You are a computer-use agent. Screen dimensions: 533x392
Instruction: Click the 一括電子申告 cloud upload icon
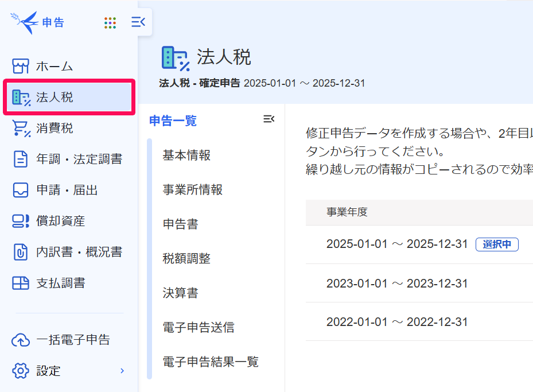(21, 340)
